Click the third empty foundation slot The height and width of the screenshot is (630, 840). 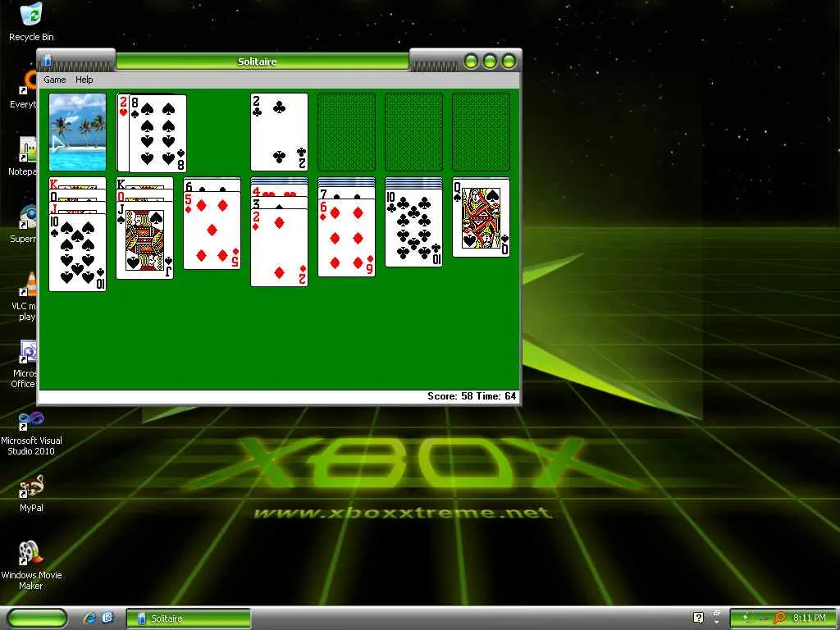coord(414,132)
